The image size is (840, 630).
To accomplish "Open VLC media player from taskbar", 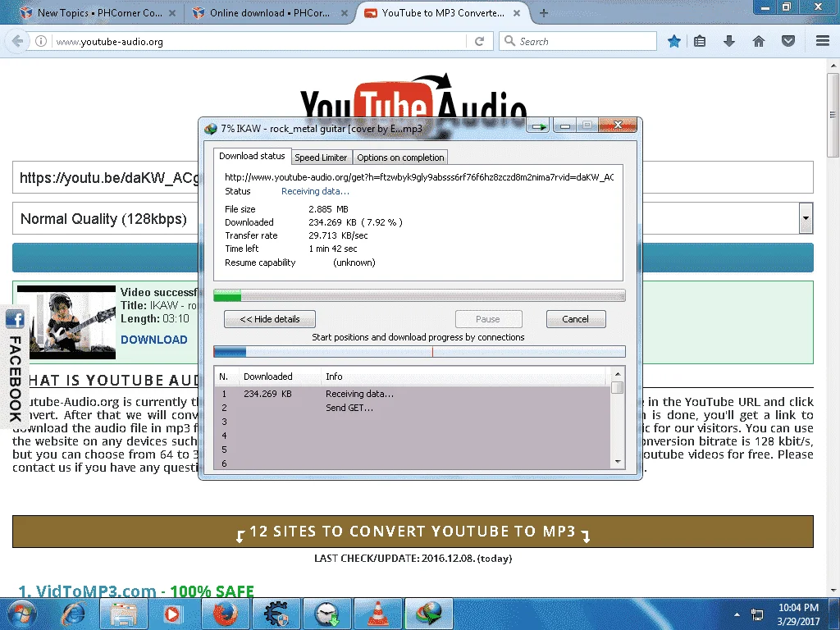I will (x=377, y=614).
